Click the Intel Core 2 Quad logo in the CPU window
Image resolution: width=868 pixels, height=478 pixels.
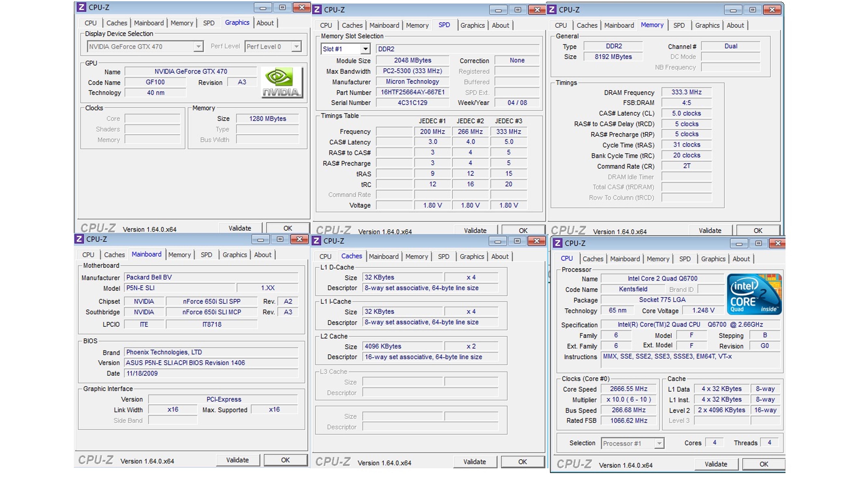point(754,294)
